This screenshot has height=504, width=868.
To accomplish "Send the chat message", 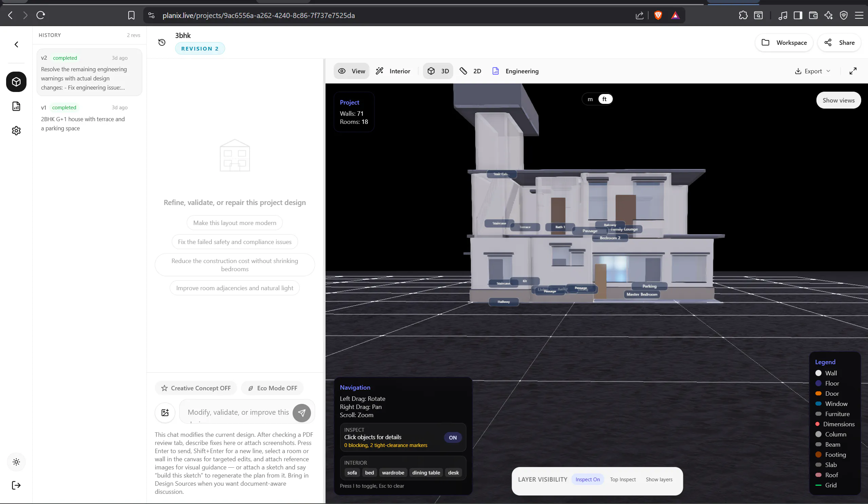I will tap(301, 412).
